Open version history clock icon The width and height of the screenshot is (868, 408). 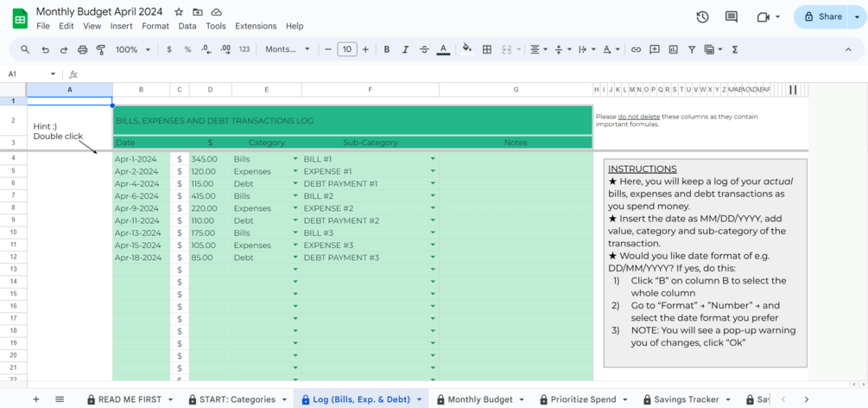point(702,17)
